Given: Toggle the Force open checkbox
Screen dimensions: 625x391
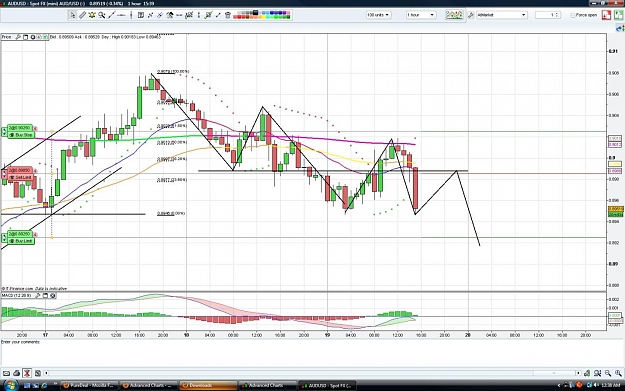Looking at the screenshot, I should pyautogui.click(x=573, y=15).
